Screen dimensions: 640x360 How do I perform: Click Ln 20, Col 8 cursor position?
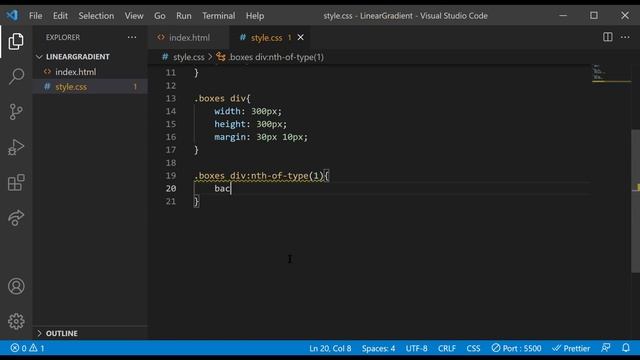[x=330, y=348]
